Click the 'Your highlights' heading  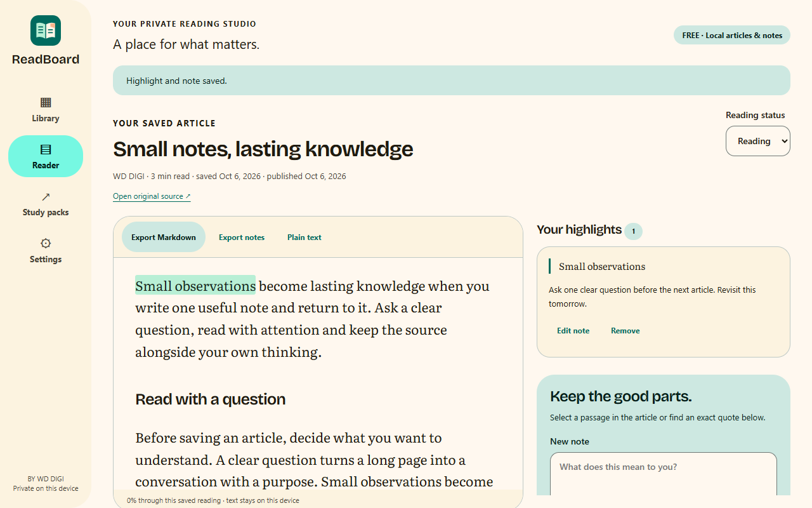(x=579, y=230)
